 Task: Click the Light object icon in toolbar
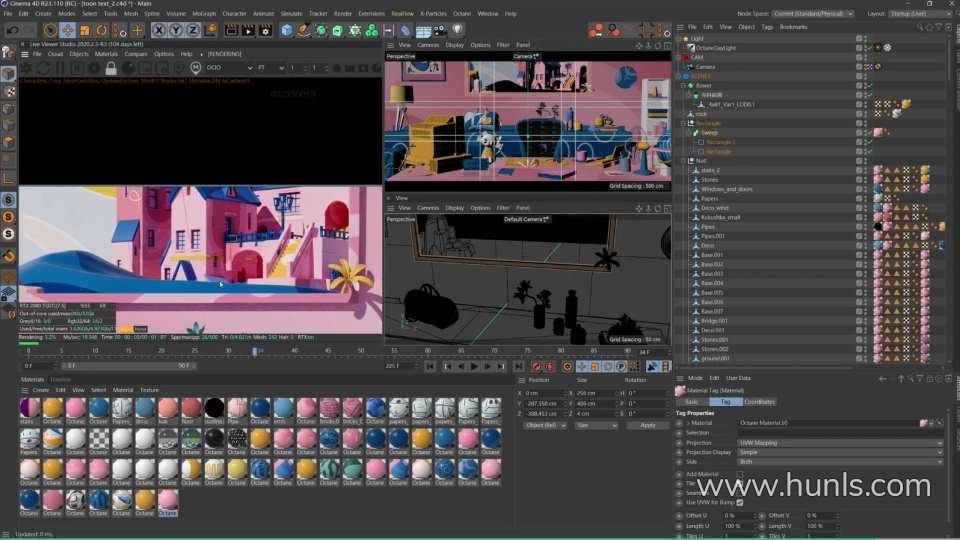[457, 30]
